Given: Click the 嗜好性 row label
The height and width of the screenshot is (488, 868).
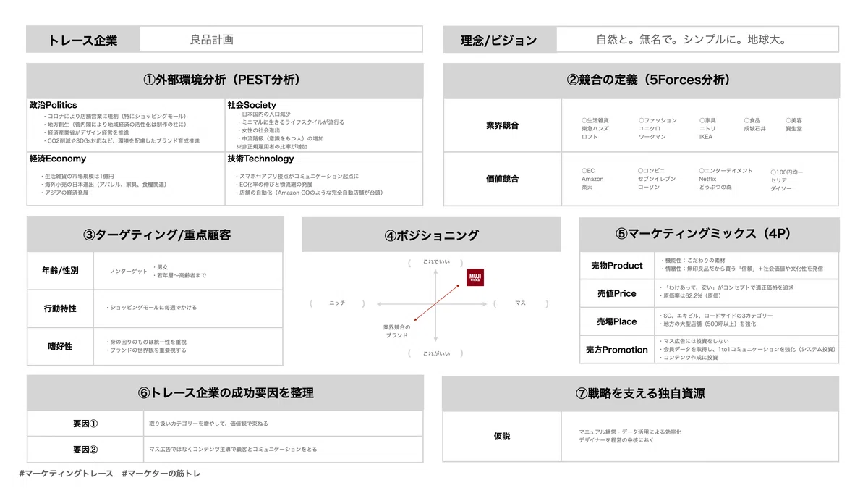Looking at the screenshot, I should [x=60, y=346].
